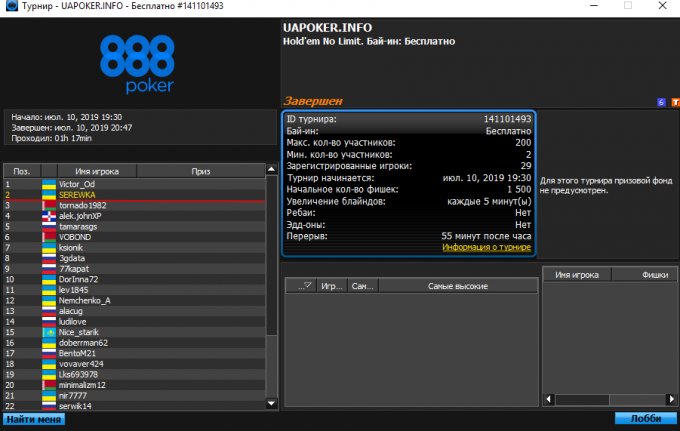Viewport: 680px width, 431px height.
Task: Click the sort triangle column header
Action: (301, 286)
